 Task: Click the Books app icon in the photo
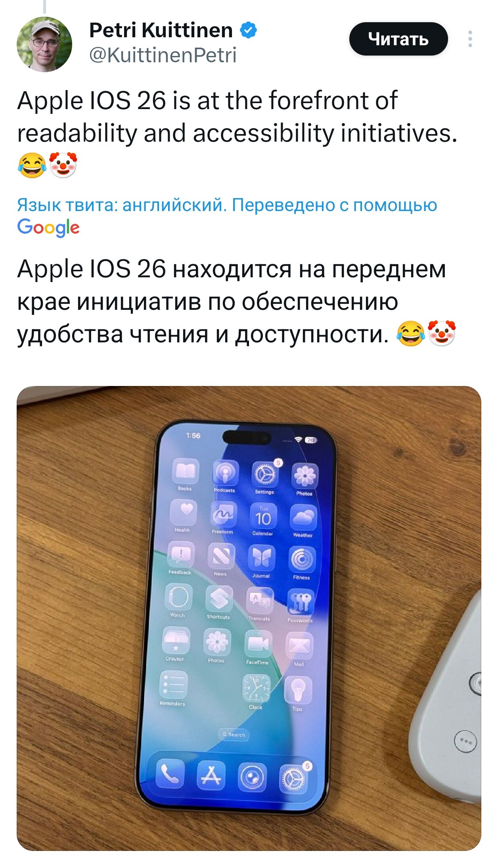coord(185,472)
